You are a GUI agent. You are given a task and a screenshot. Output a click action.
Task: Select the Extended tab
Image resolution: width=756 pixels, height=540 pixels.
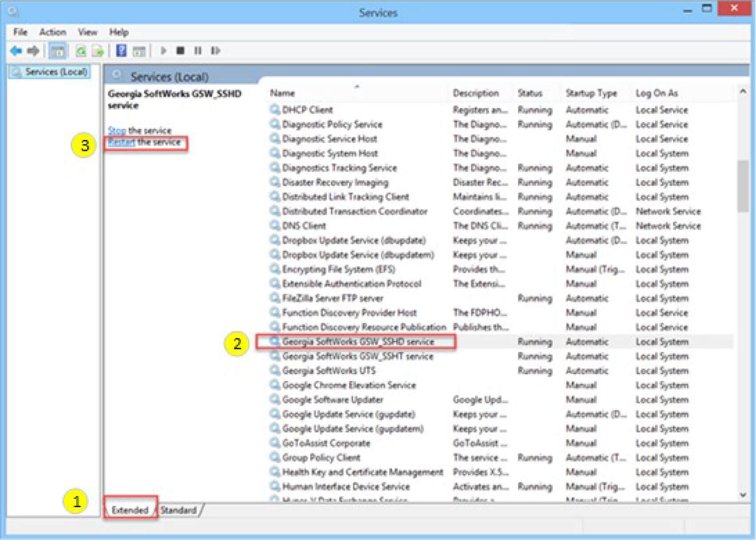130,510
